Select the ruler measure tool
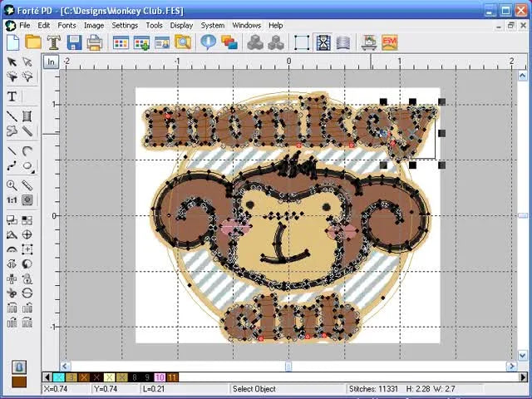Screen dimensions: 532x399 click(x=27, y=185)
